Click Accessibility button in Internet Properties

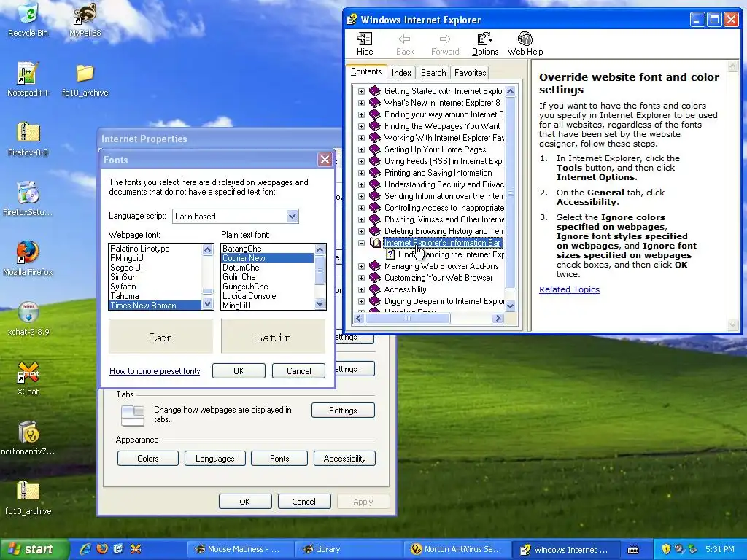pos(344,459)
